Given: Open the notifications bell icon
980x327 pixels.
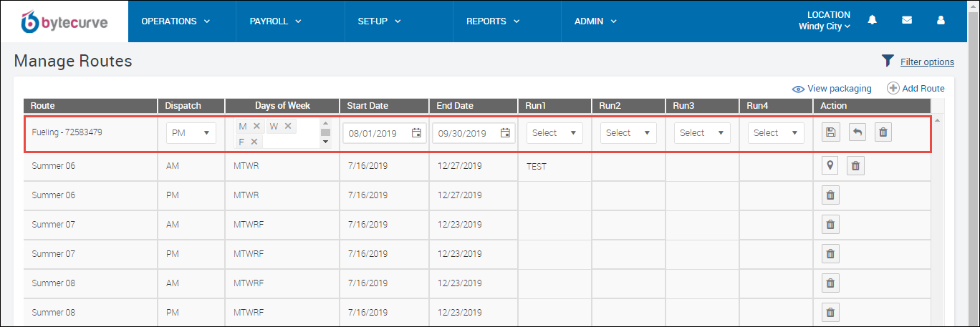Looking at the screenshot, I should [x=872, y=20].
